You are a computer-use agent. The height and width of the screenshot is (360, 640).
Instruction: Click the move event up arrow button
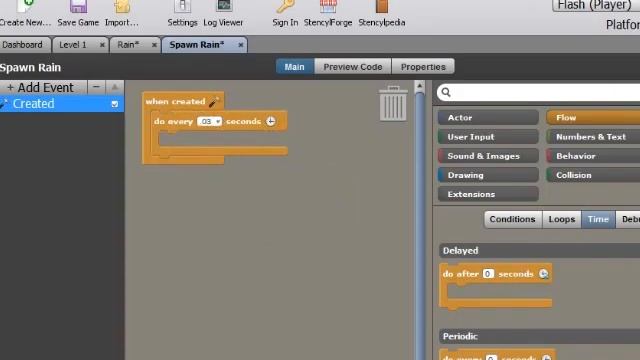115,87
